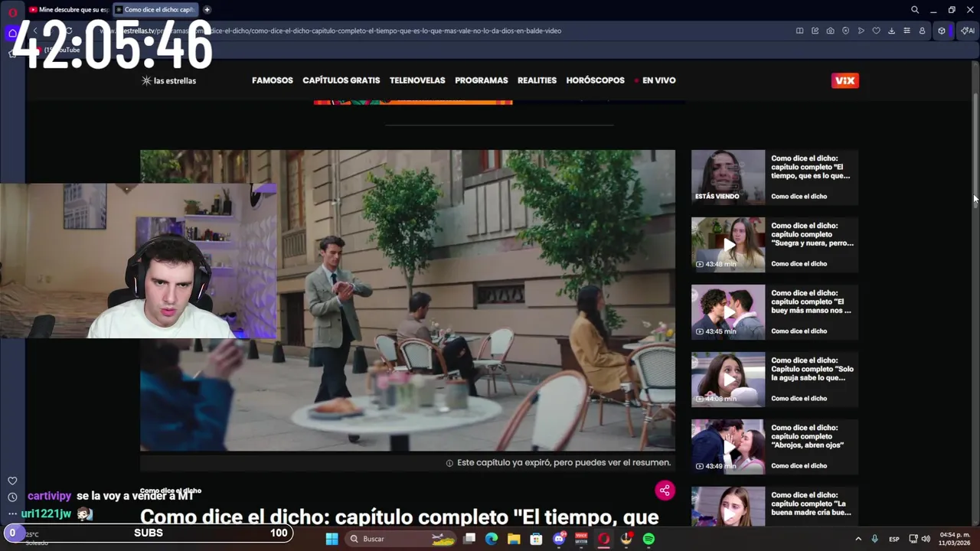
Task: Open File Explorer from taskbar
Action: point(514,539)
